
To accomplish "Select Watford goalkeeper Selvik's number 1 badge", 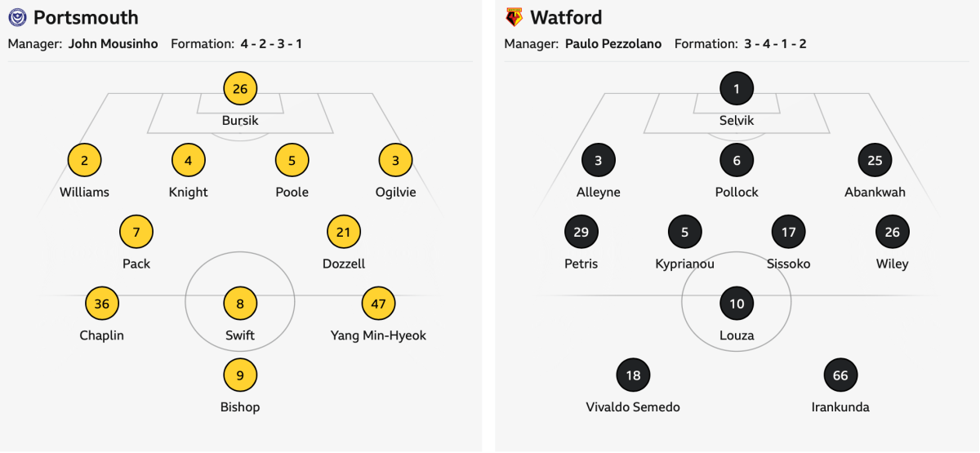I will pyautogui.click(x=737, y=88).
